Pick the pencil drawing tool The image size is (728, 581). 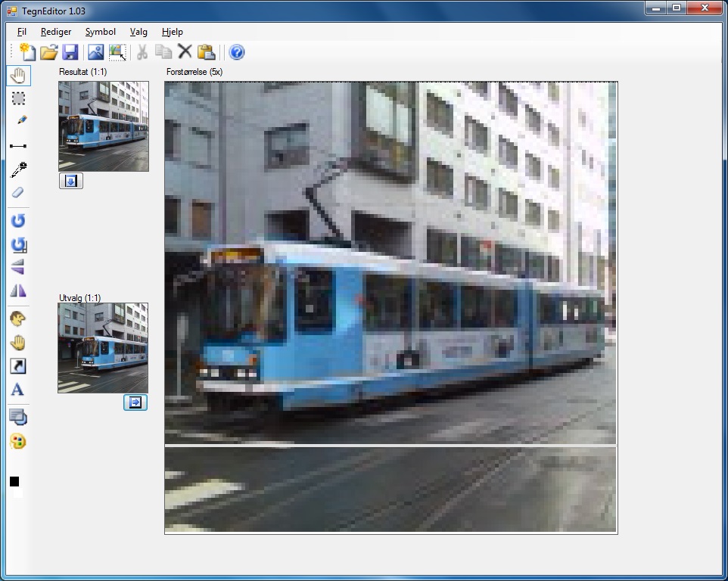click(21, 120)
